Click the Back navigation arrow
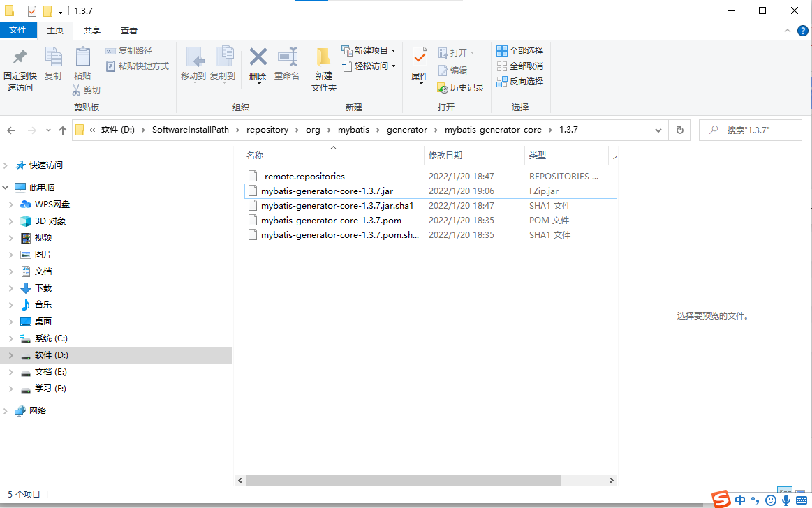Image resolution: width=812 pixels, height=508 pixels. pos(11,130)
